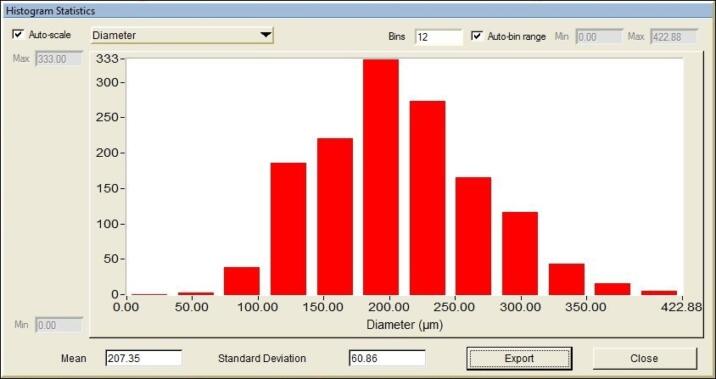Toggle the Auto-bin range checkbox
Image resolution: width=716 pixels, height=379 pixels.
coord(477,36)
